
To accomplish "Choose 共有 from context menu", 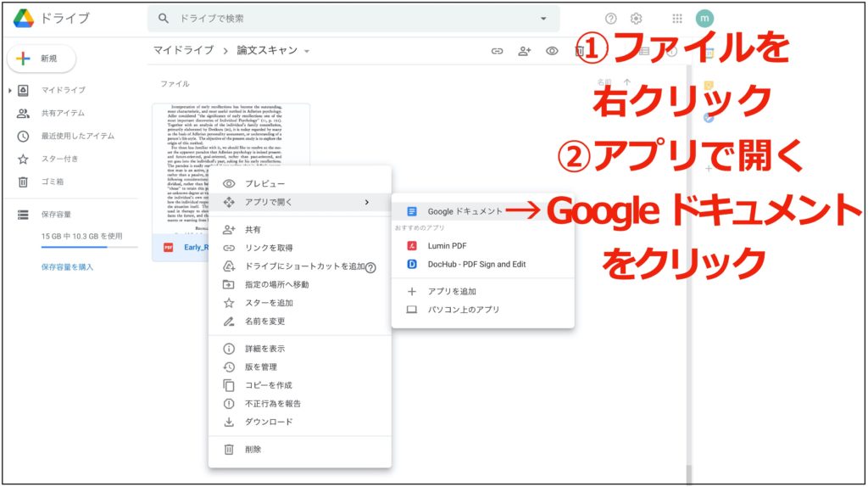I will [299, 229].
